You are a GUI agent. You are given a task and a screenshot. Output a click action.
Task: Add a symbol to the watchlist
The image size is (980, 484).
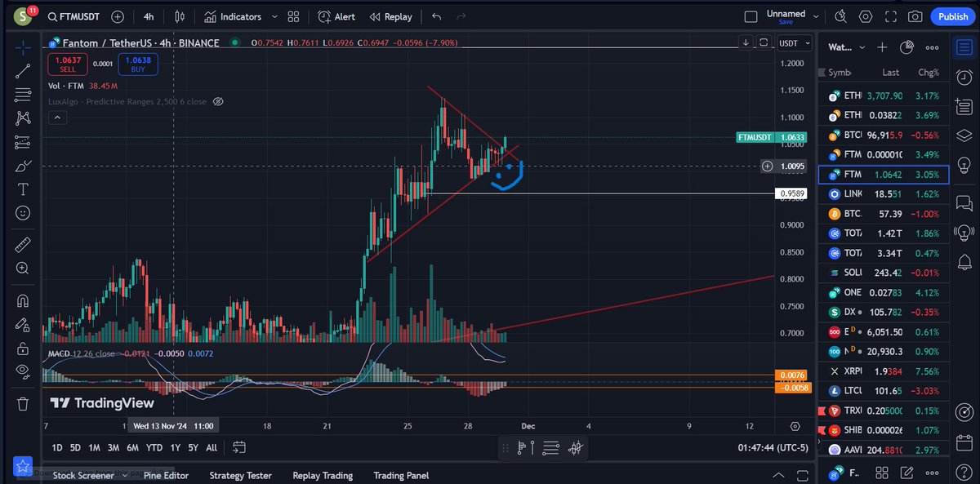tap(882, 47)
